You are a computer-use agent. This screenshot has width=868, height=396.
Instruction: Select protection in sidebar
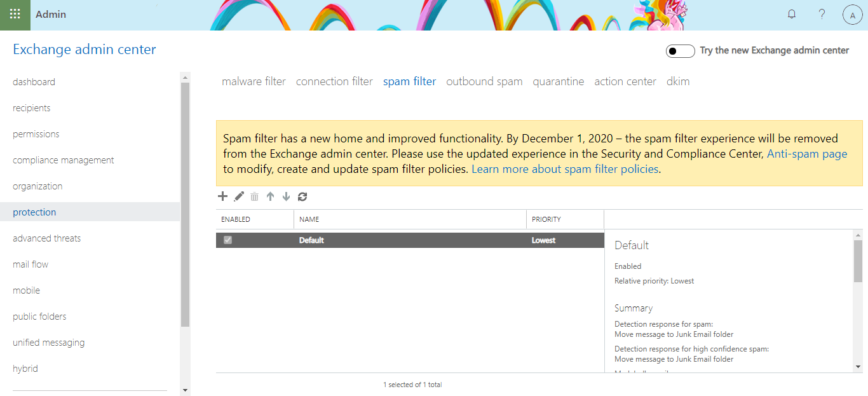tap(90, 212)
